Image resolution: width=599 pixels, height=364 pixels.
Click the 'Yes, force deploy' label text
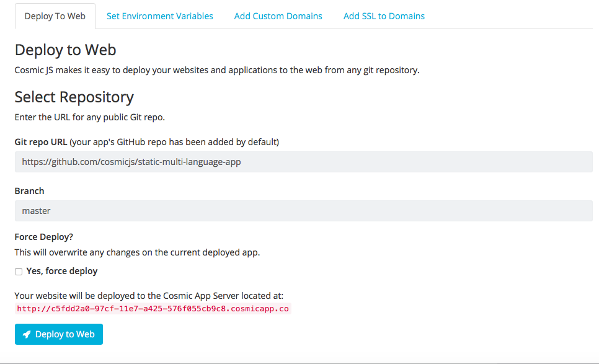[x=62, y=271]
